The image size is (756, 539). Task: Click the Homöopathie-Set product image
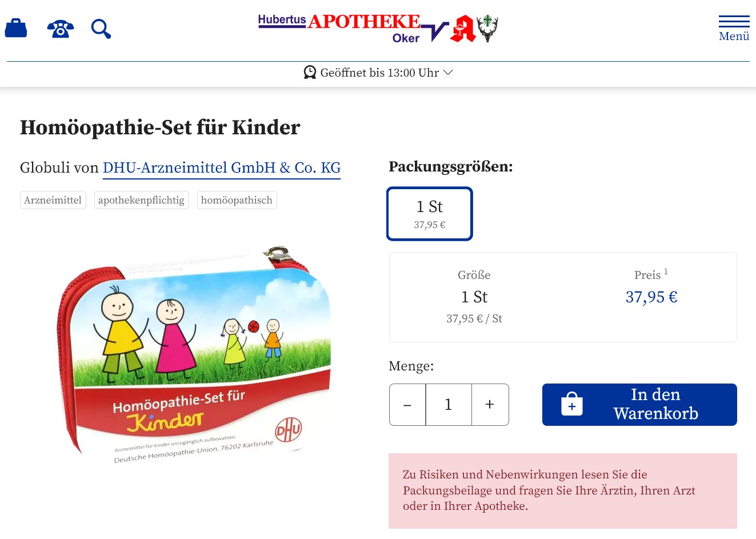point(194,355)
